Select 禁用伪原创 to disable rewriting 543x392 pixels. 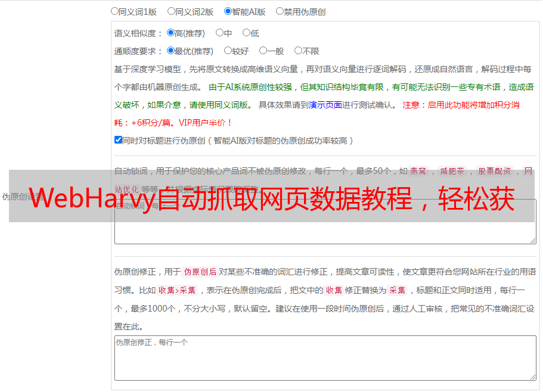(x=280, y=11)
